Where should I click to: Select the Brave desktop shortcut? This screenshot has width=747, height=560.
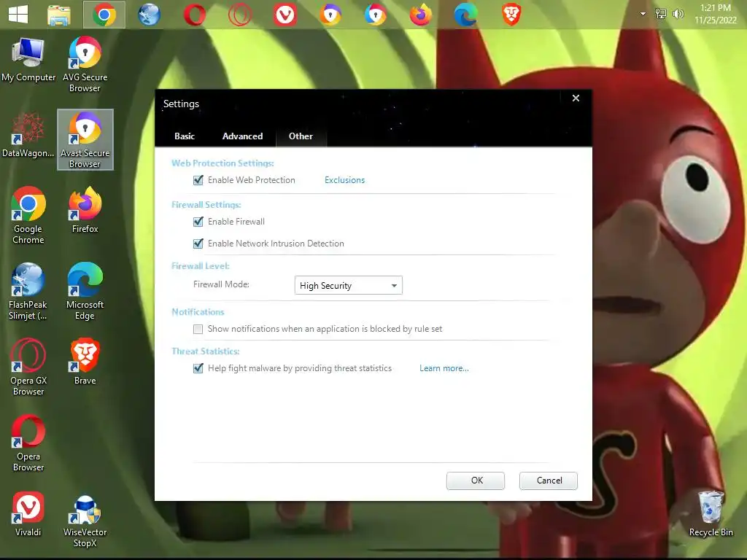pyautogui.click(x=85, y=362)
